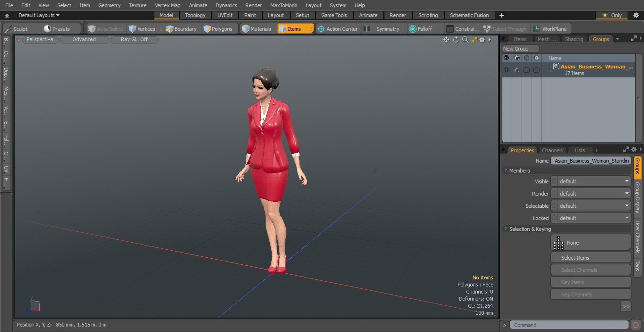Click the eye column header in Groups

pos(506,58)
